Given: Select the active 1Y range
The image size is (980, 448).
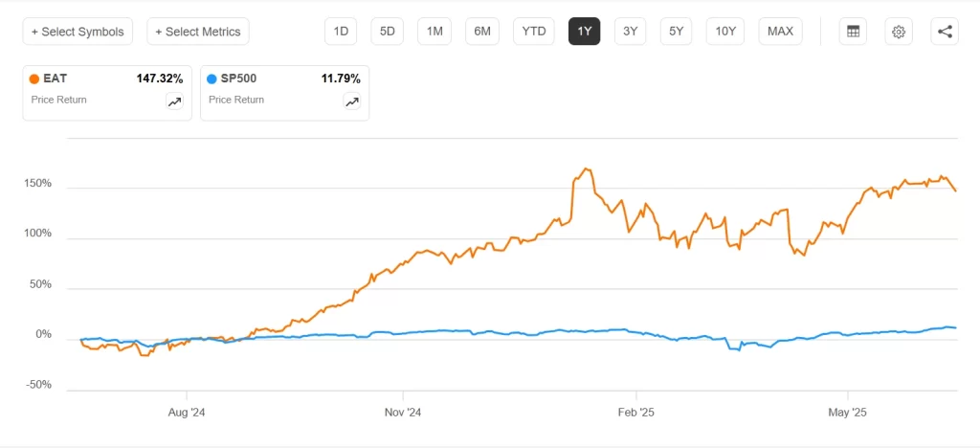Looking at the screenshot, I should click(584, 32).
